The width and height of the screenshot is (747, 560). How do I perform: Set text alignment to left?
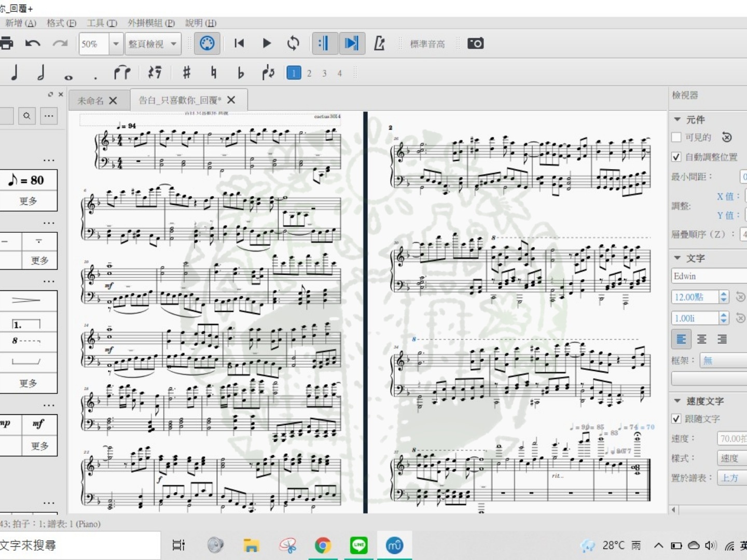pos(681,339)
